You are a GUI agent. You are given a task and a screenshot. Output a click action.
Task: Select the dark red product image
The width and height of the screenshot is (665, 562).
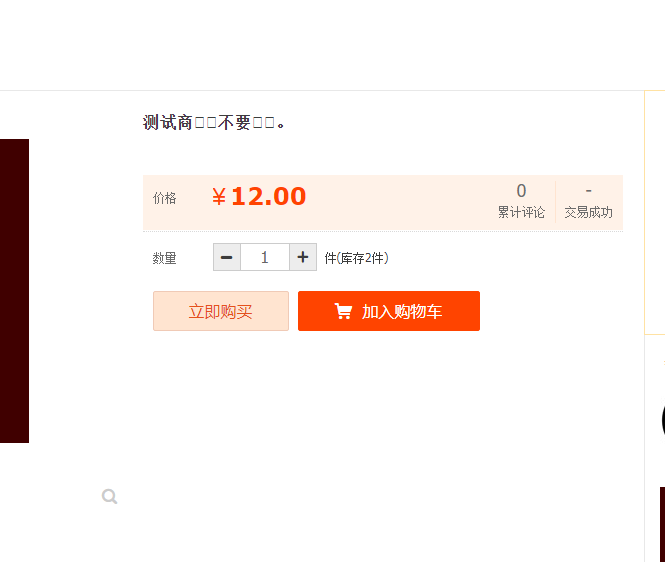(x=14, y=291)
